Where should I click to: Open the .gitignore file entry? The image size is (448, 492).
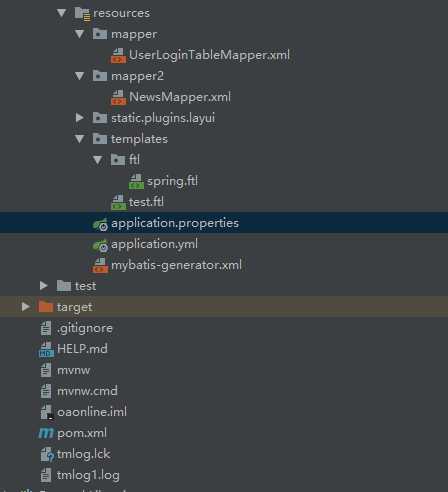pyautogui.click(x=85, y=329)
